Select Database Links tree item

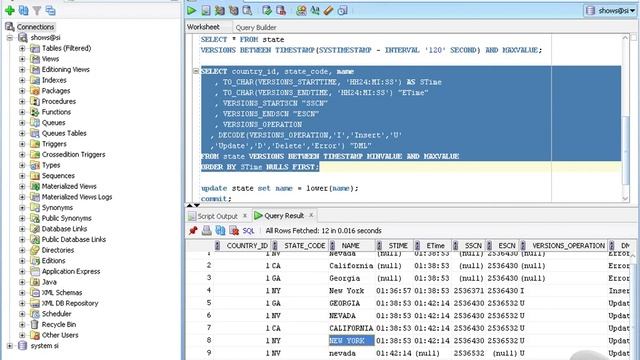pyautogui.click(x=64, y=229)
